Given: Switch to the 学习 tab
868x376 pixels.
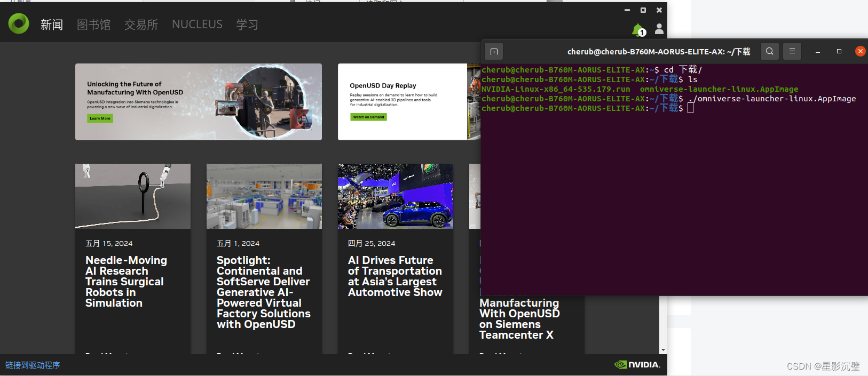Looking at the screenshot, I should (x=247, y=25).
